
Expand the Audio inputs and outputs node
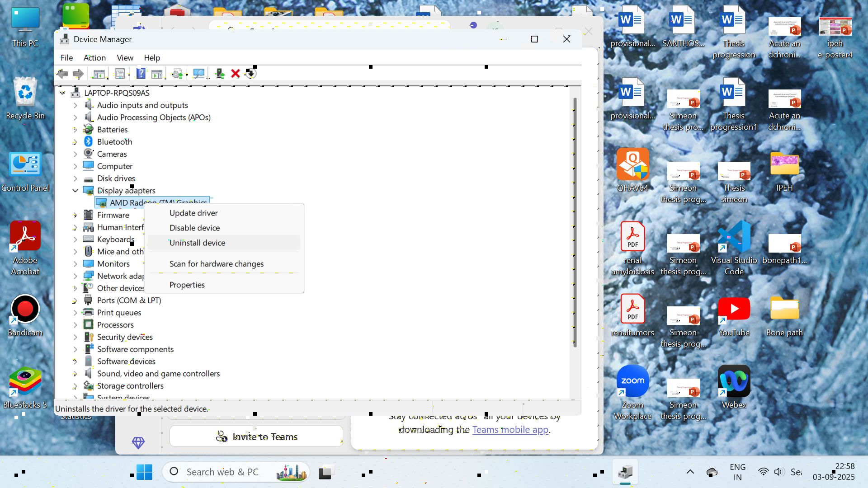point(75,105)
